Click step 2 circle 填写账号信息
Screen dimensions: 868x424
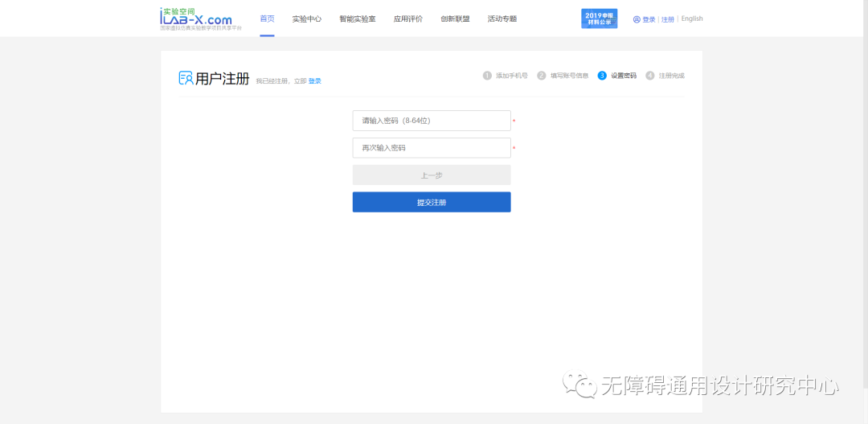point(542,76)
